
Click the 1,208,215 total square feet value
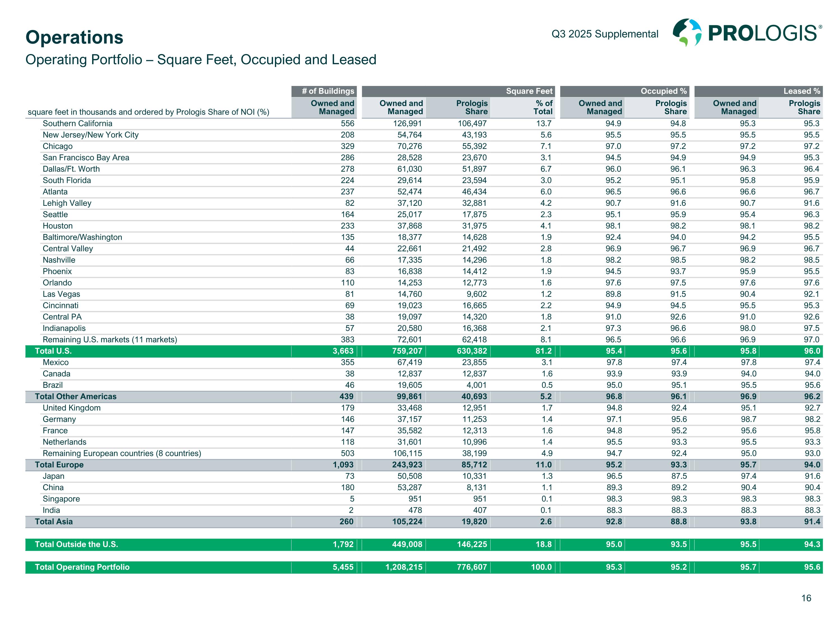[404, 567]
